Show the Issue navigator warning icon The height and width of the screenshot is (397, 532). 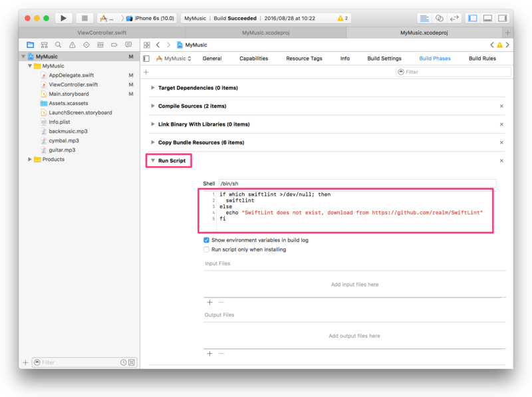point(72,45)
